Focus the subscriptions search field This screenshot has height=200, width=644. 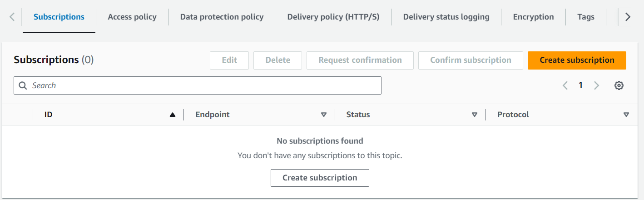204,85
